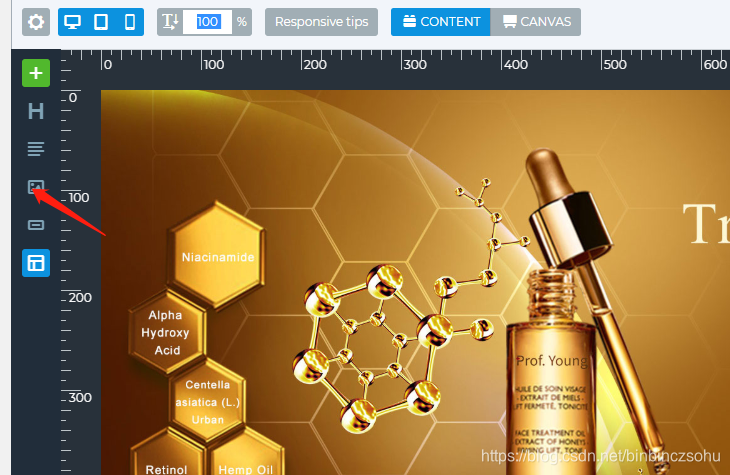Open the settings gear button
The image size is (730, 475).
(36, 22)
